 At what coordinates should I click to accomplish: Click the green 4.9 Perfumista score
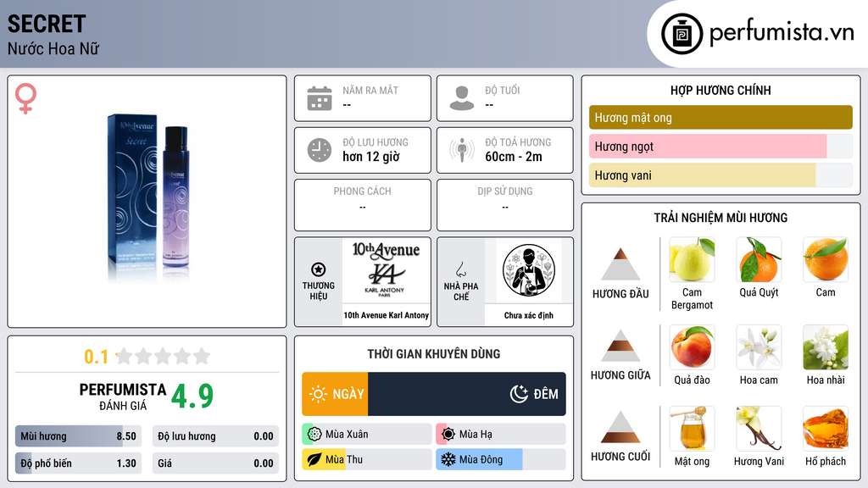(x=192, y=396)
